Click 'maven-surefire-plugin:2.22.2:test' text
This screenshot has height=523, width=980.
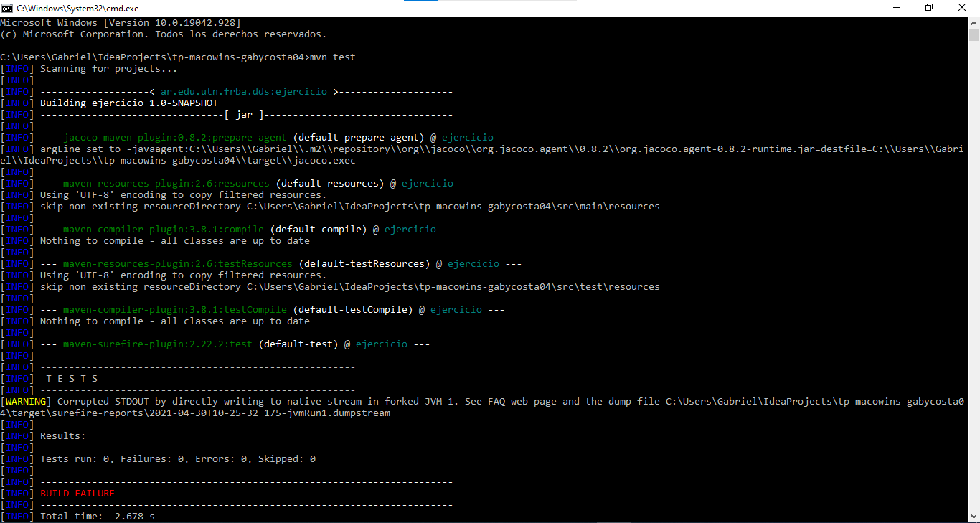(158, 344)
